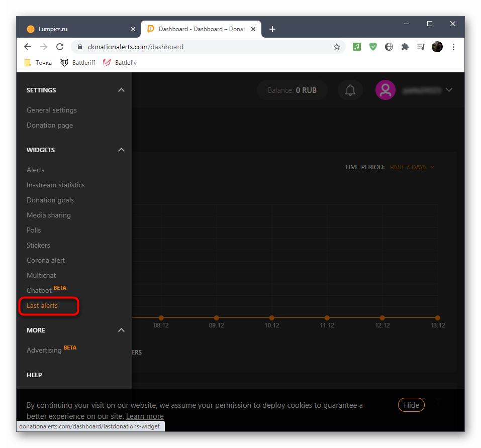The image size is (481, 448).
Task: Reload the page with refresh icon
Action: [x=60, y=47]
